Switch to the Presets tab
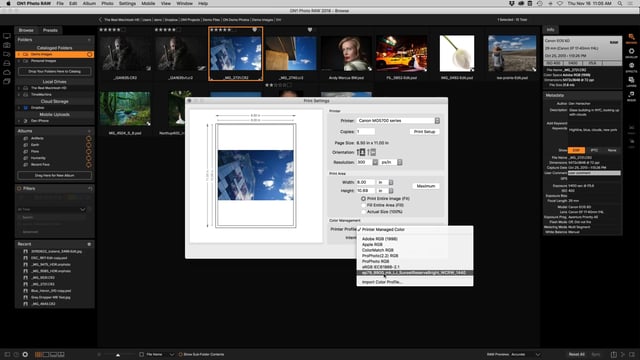This screenshot has height=360, width=640. point(50,30)
